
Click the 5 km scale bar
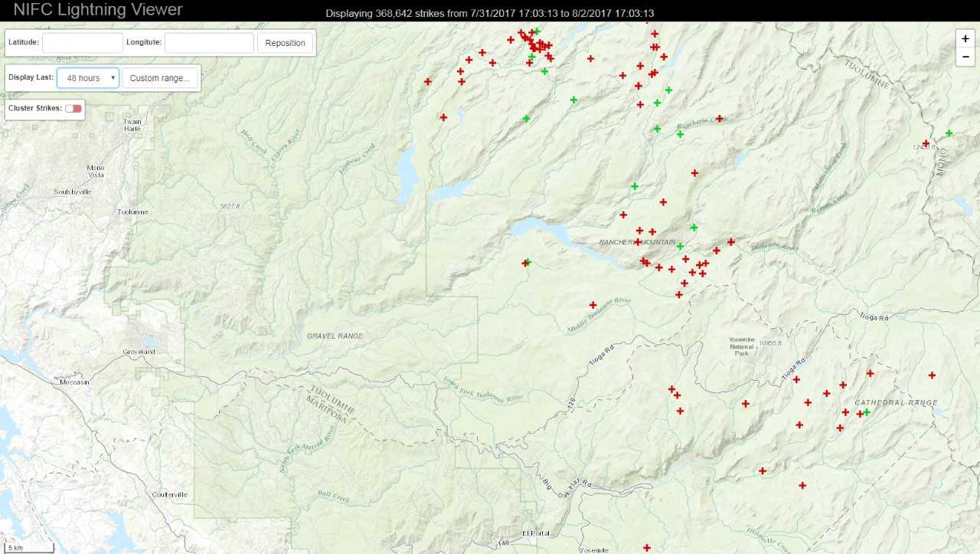28,548
